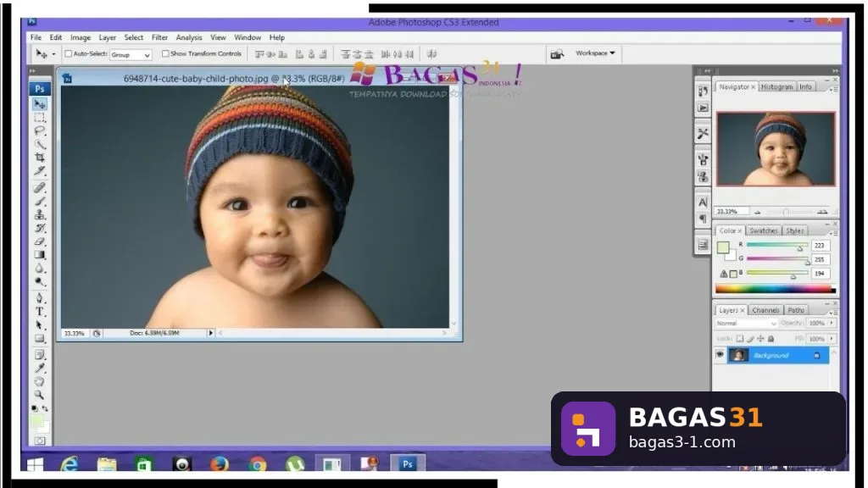Select the Move tool in toolbox
The height and width of the screenshot is (488, 868).
coord(39,103)
